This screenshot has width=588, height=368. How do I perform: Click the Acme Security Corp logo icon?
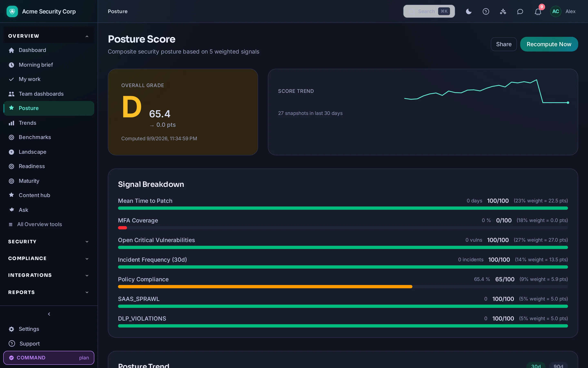(12, 11)
